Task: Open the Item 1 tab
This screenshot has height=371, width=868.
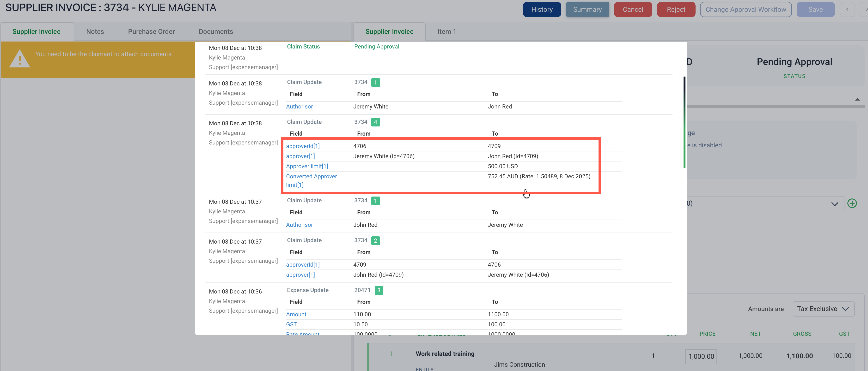Action: [x=446, y=32]
